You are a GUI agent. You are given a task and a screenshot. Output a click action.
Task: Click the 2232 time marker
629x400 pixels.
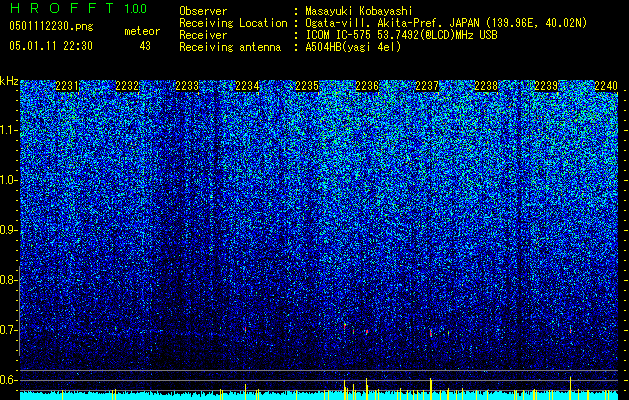click(127, 86)
